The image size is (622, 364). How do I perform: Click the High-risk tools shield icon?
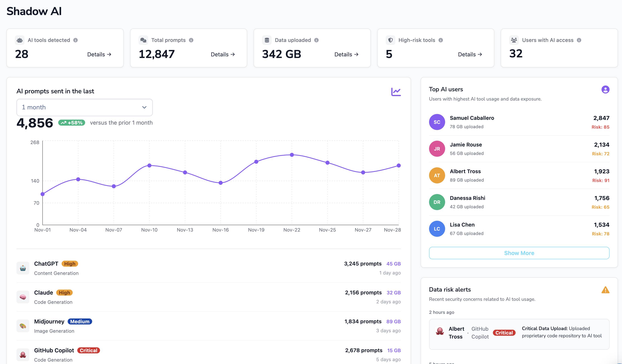391,40
